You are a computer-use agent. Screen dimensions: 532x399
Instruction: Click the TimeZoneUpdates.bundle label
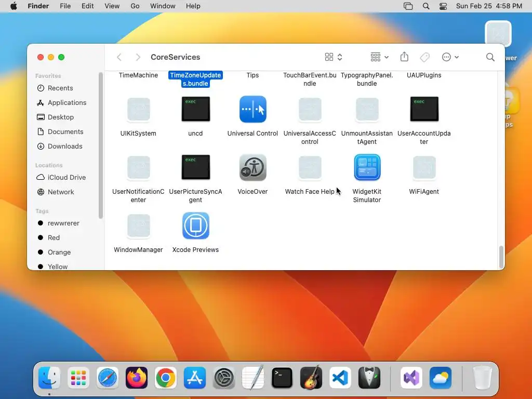(x=195, y=79)
